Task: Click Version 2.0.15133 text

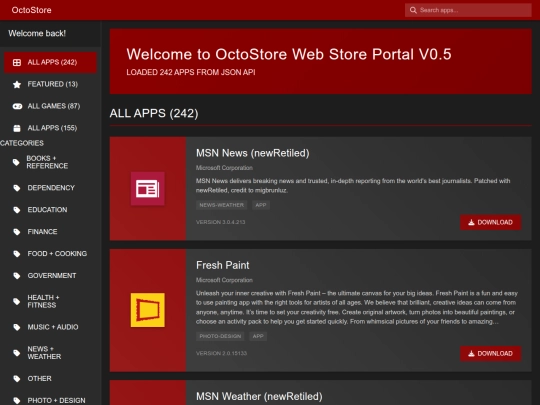Action: [221, 353]
